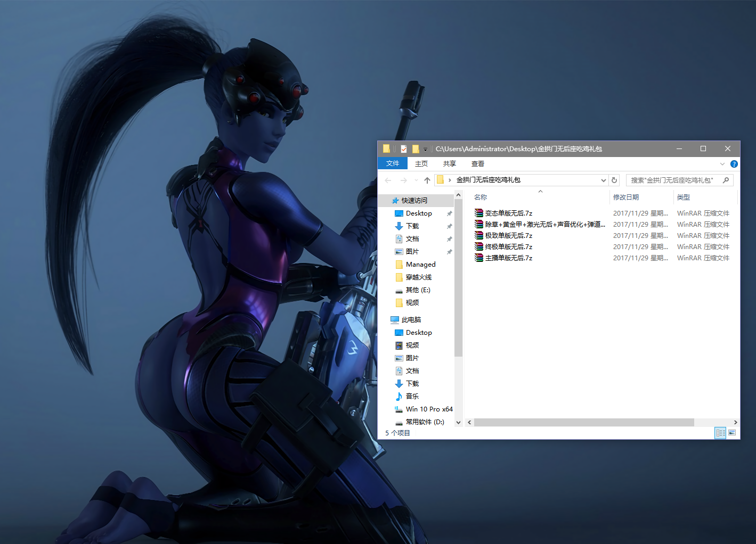Sort files by 修改日期 column header
Image resolution: width=756 pixels, height=544 pixels.
tap(625, 197)
